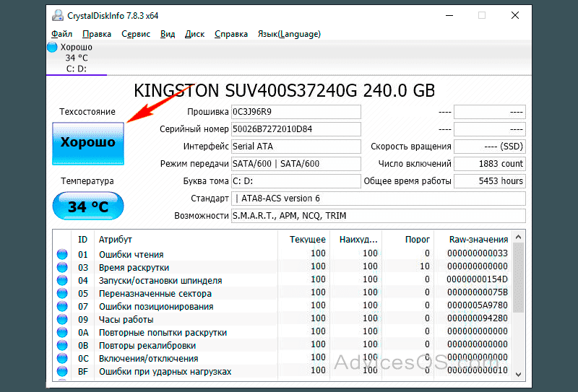
Task: Click threshold value 10 for Время раскрутки
Action: coord(425,266)
